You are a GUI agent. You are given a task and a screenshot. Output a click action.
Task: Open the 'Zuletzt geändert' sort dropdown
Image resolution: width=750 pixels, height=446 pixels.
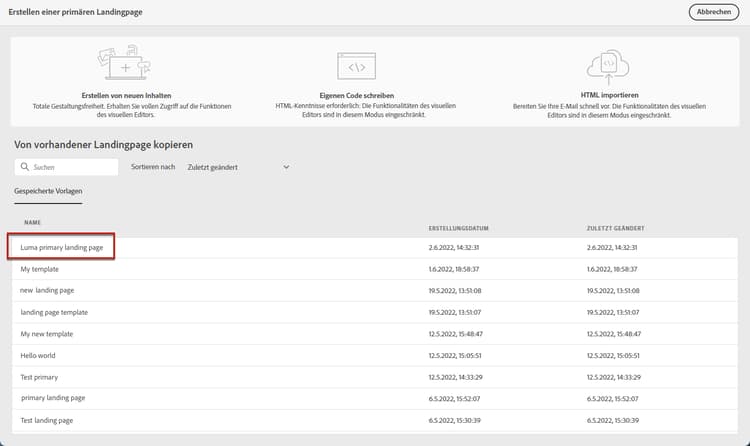238,167
